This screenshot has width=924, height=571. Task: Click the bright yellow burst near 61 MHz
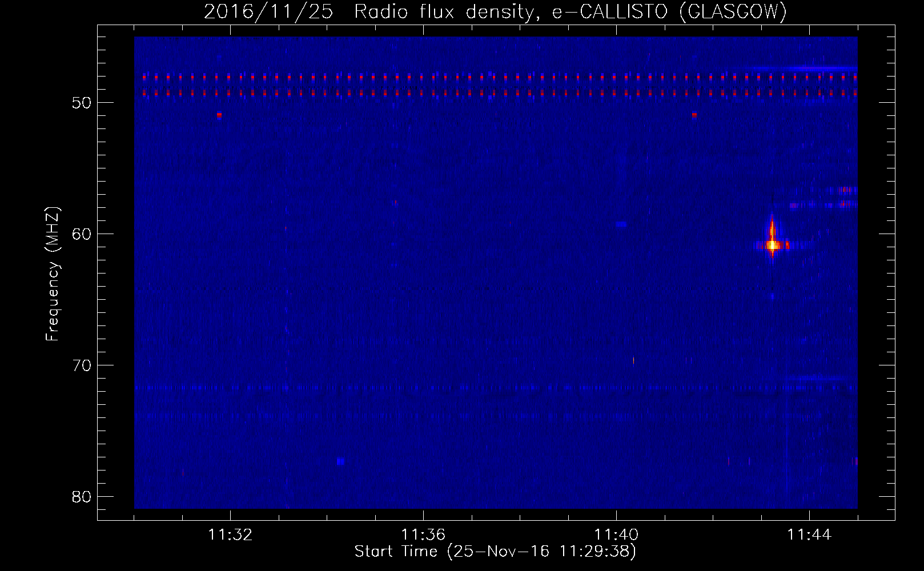pos(772,245)
